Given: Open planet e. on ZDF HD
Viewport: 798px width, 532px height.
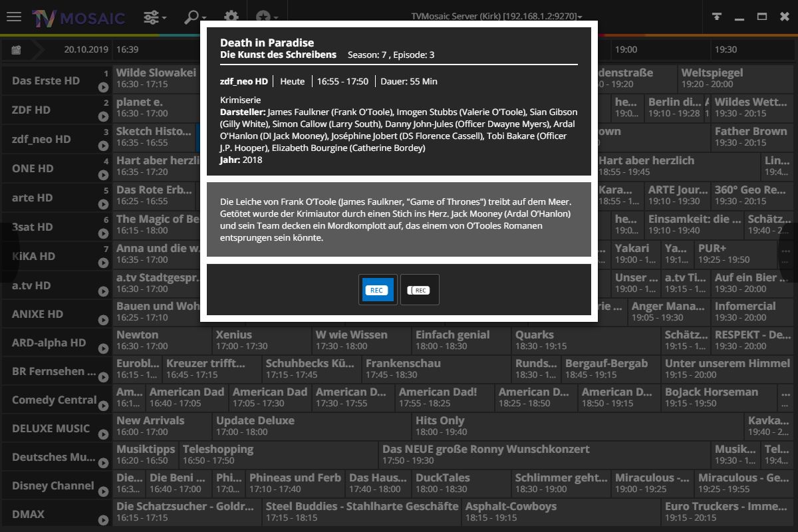Looking at the screenshot, I should (156, 107).
